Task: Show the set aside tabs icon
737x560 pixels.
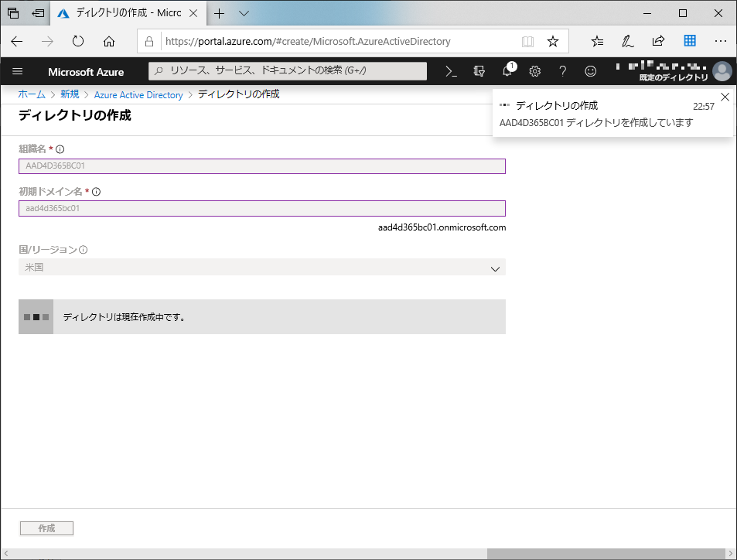Action: [13, 13]
